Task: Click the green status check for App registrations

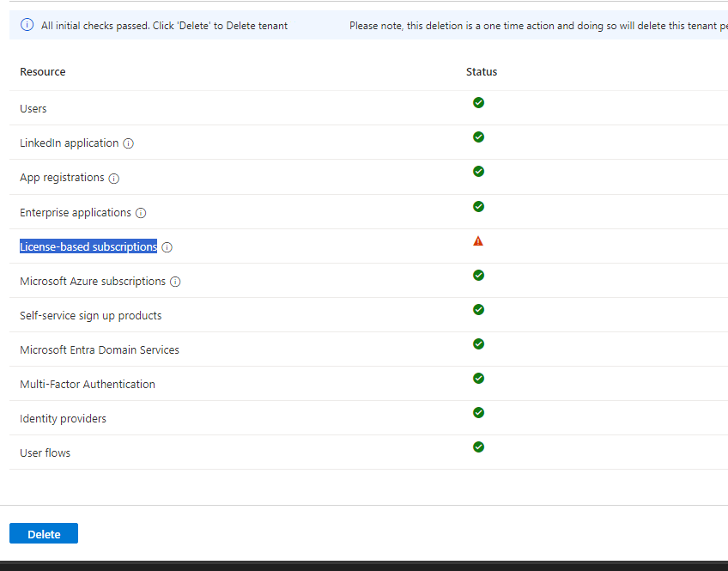Action: pos(478,171)
